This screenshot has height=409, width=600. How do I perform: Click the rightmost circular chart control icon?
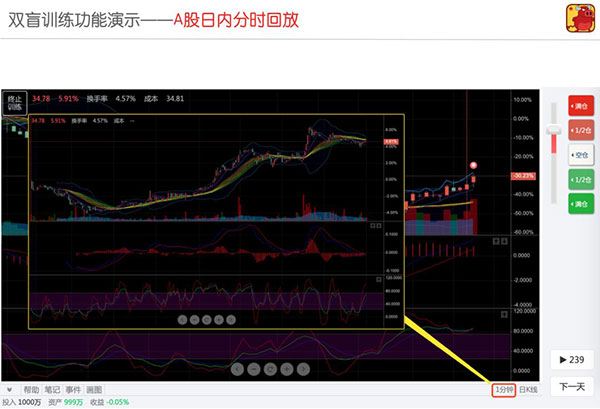point(304,369)
